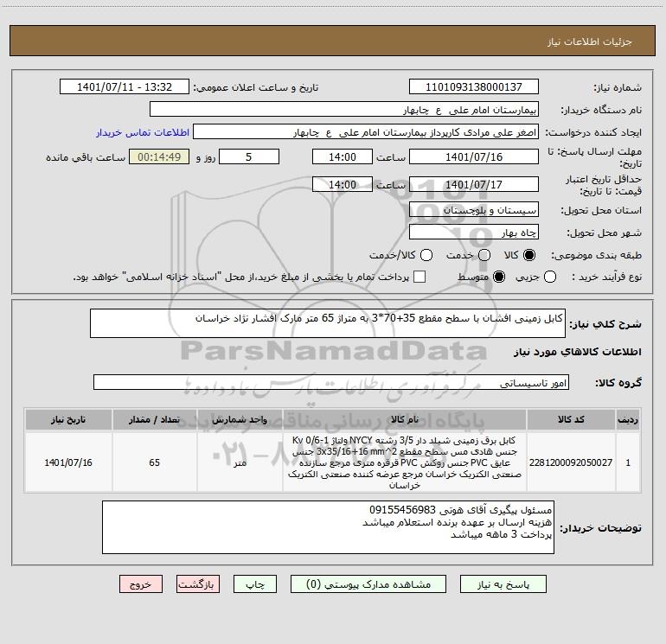Click the شرح کلی نیاز description box

click(x=328, y=323)
